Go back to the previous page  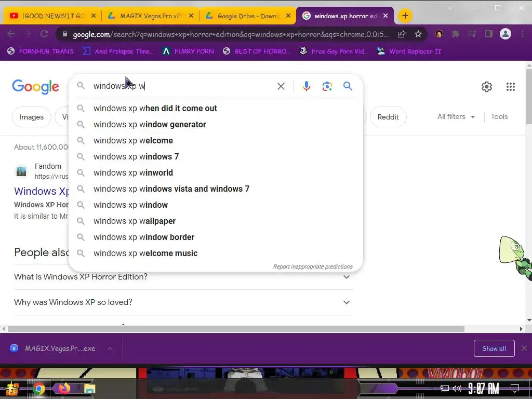click(x=11, y=34)
